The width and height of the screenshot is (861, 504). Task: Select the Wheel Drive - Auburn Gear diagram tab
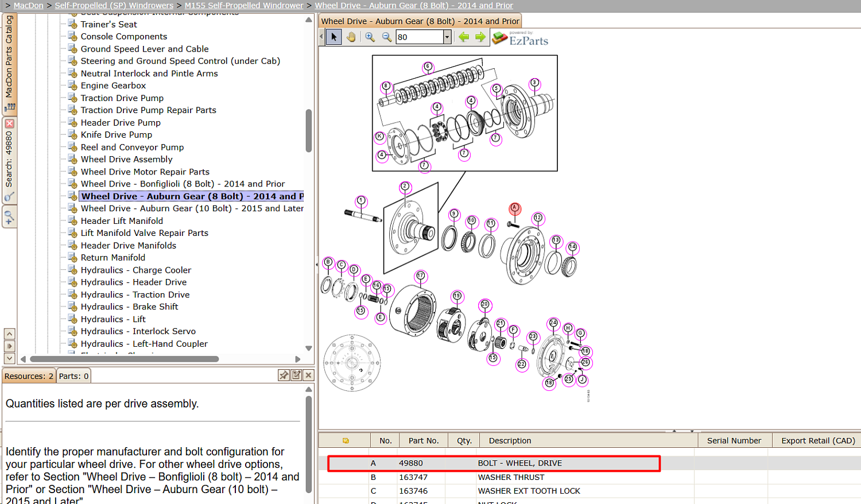420,21
